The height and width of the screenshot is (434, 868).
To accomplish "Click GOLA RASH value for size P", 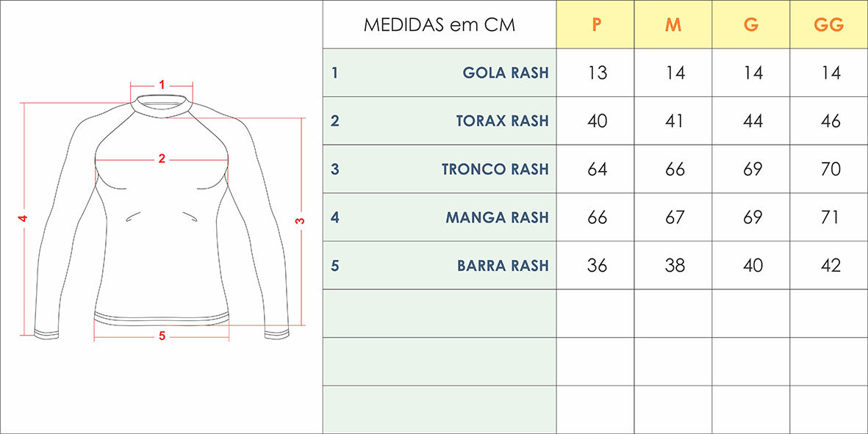I will [x=598, y=73].
